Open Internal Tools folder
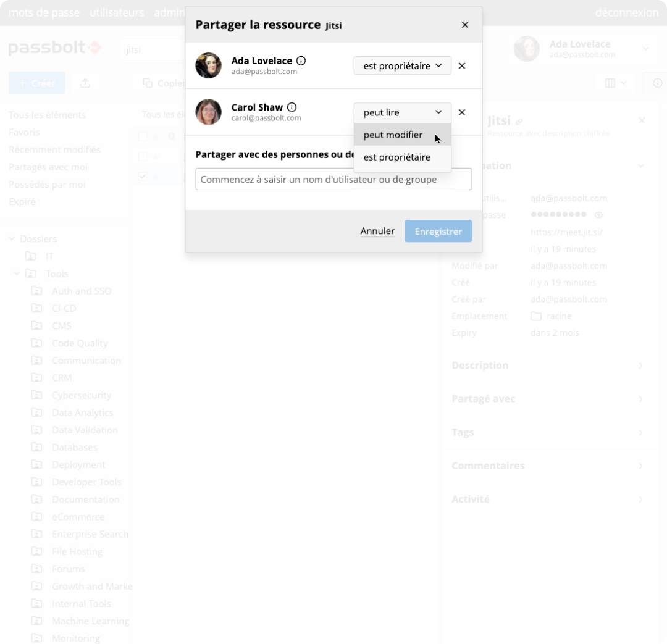This screenshot has width=667, height=644. tap(82, 604)
